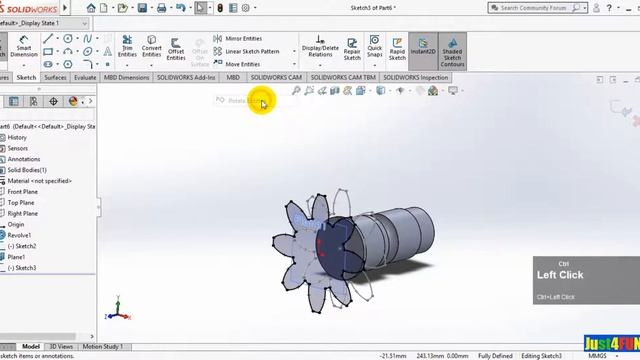The width and height of the screenshot is (640, 360).
Task: Expand the Smart Dimension dropdown arrow
Action: click(24, 65)
